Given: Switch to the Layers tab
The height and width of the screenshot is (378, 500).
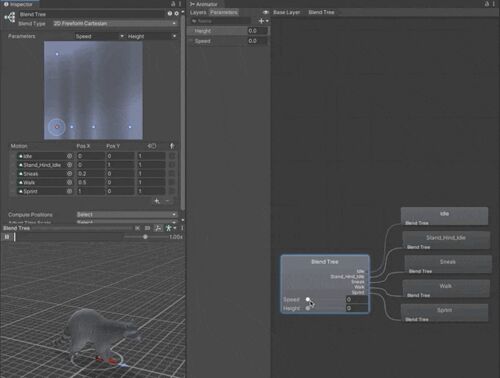Looking at the screenshot, I should (x=198, y=12).
